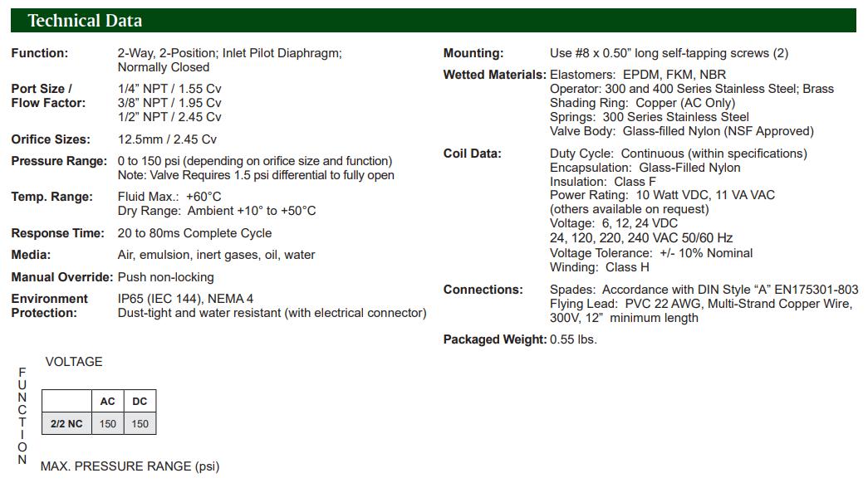
Task: Click the Fluid Max +60°C text
Action: 169,197
